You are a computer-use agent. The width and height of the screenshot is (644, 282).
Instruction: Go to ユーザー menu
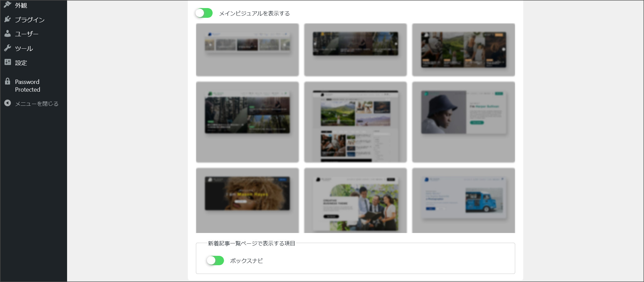(x=26, y=34)
